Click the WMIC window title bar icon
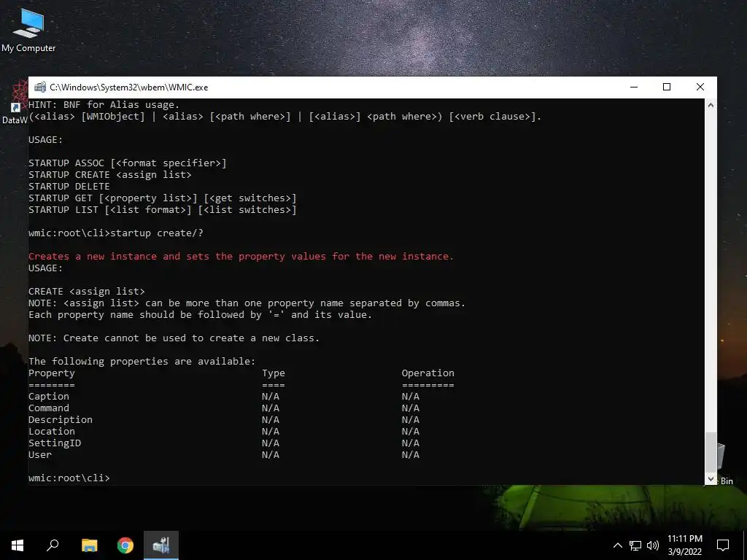747x560 pixels. pos(40,87)
